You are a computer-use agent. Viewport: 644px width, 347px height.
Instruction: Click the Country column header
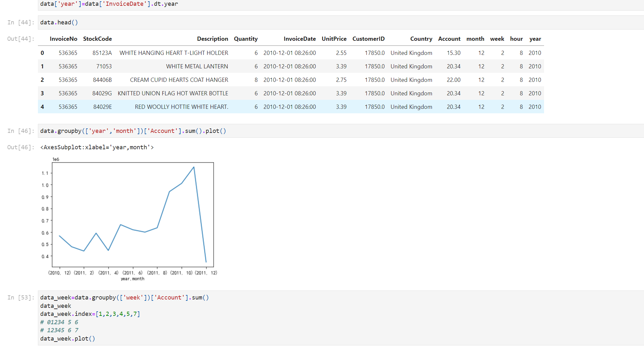421,39
